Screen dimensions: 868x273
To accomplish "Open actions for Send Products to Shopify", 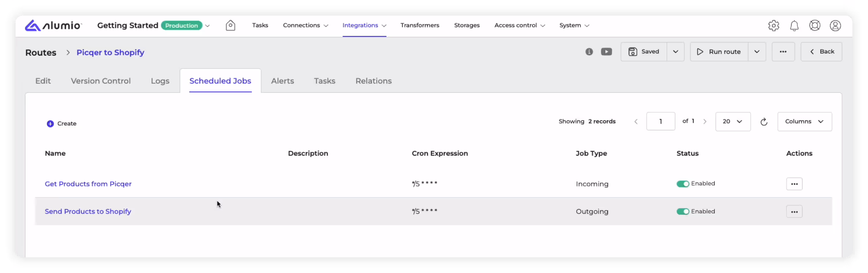I will pyautogui.click(x=794, y=212).
